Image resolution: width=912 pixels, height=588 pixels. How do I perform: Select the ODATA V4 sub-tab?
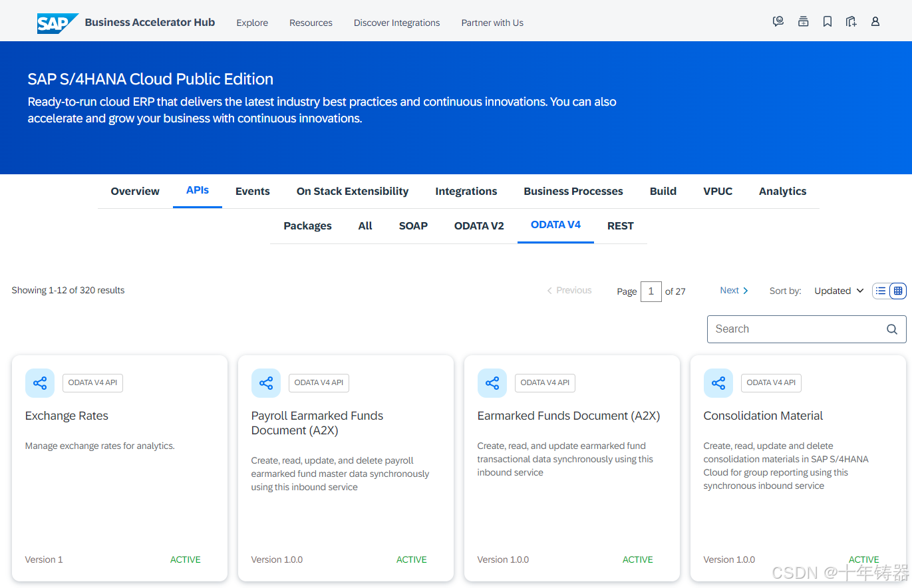coord(555,225)
